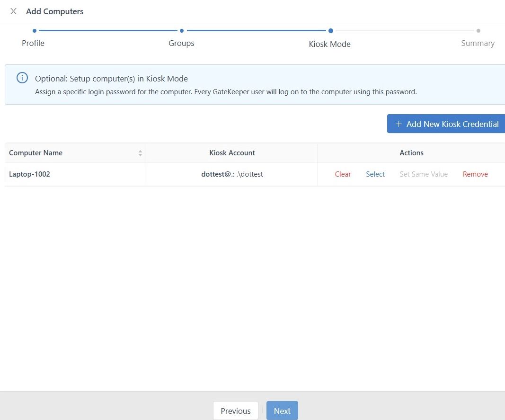505x420 pixels.
Task: Click the Groups step progress dot
Action: 182,31
